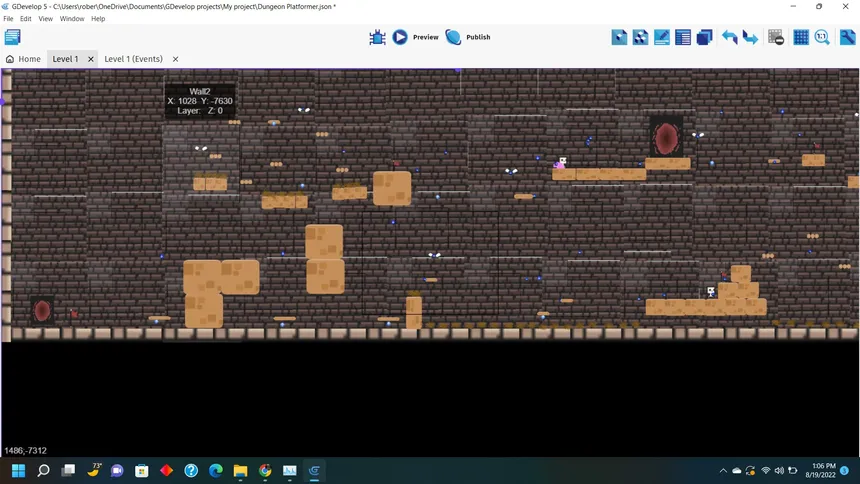Open the objects editor panel icon
Viewport: 860px width, 484px height.
tap(619, 37)
